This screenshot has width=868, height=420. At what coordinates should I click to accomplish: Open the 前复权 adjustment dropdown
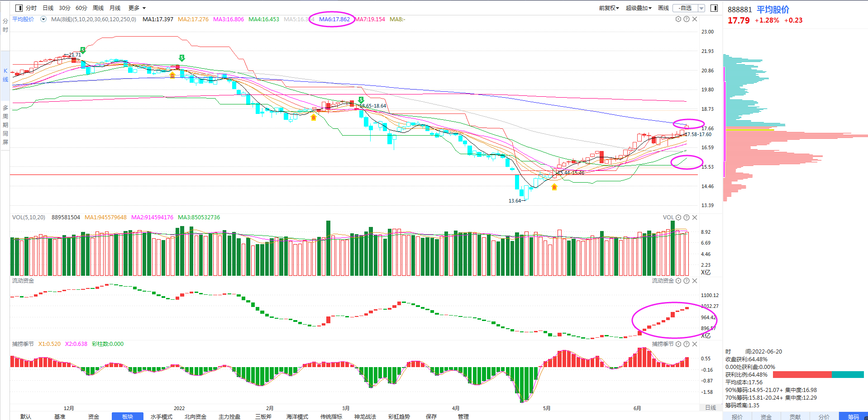click(x=609, y=8)
